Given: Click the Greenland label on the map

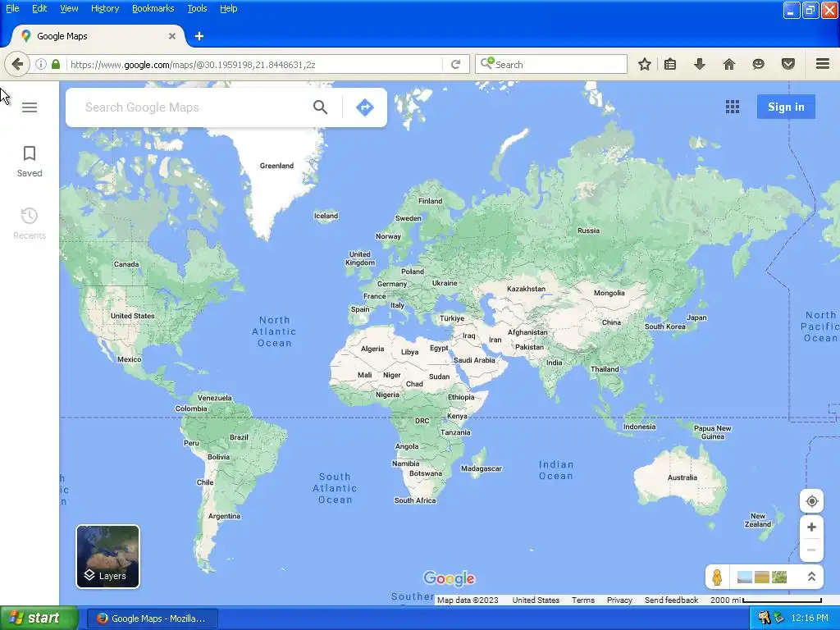Looking at the screenshot, I should pyautogui.click(x=277, y=166).
